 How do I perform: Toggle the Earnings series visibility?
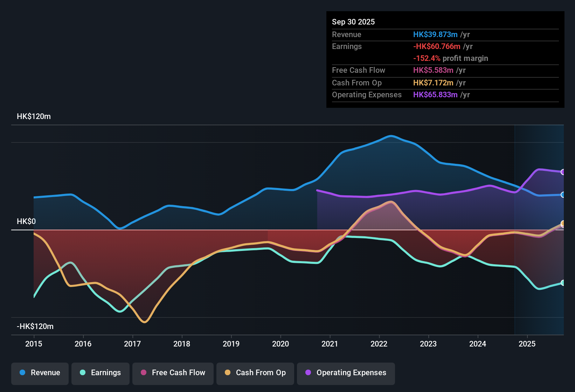(101, 373)
